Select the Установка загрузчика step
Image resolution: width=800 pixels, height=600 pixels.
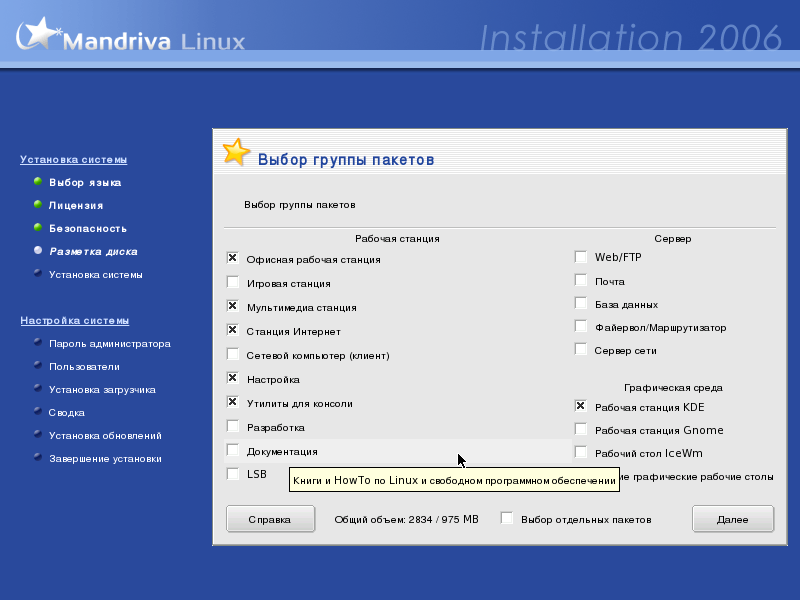(x=102, y=390)
